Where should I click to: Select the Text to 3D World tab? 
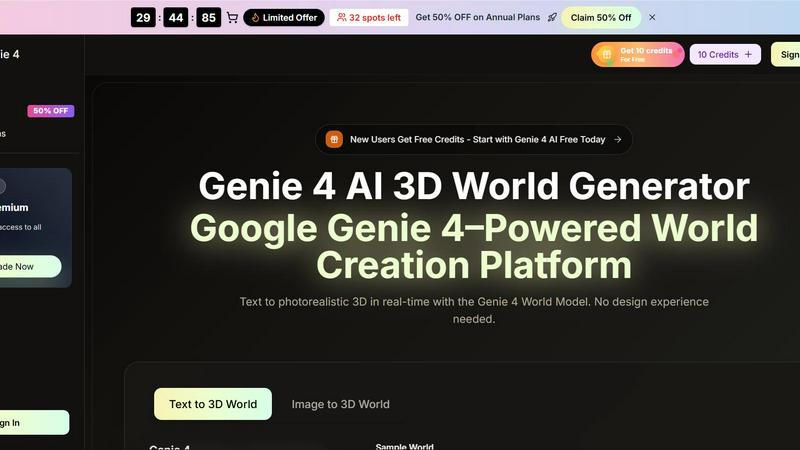pos(213,404)
